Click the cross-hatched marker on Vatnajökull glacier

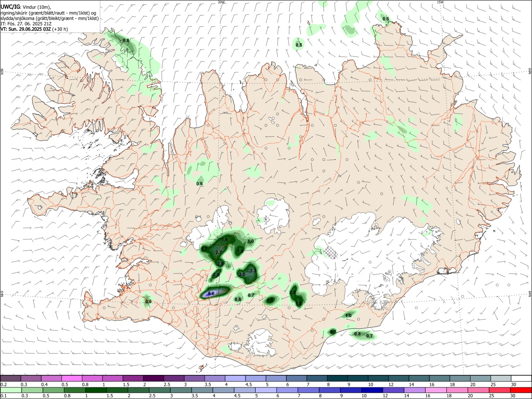(330, 253)
